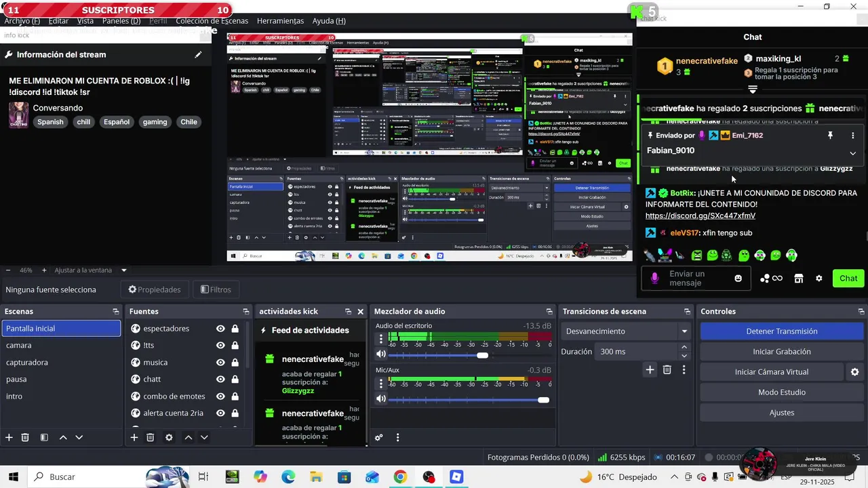This screenshot has height=488, width=868.
Task: Delete selected source using Fuentes trash icon
Action: (x=151, y=437)
